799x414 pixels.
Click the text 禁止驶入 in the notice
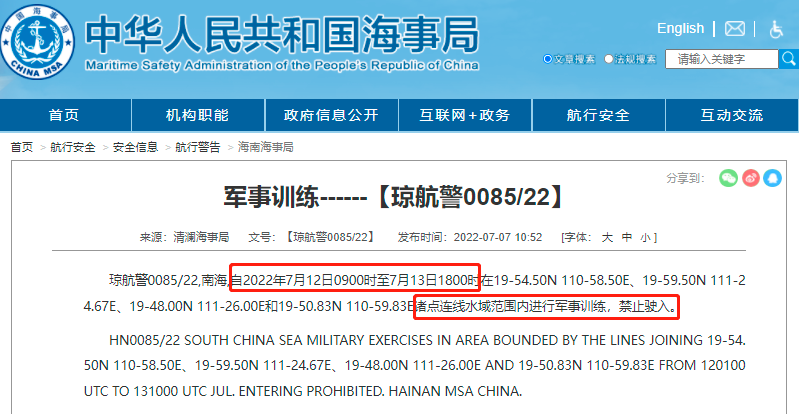pos(643,307)
